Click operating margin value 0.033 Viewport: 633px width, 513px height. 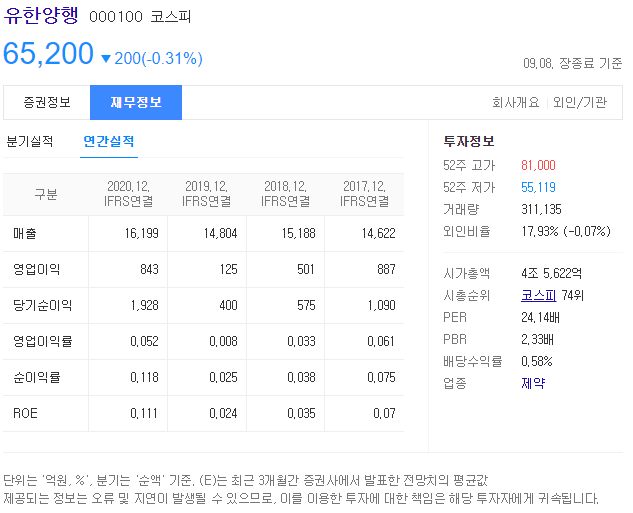point(301,341)
